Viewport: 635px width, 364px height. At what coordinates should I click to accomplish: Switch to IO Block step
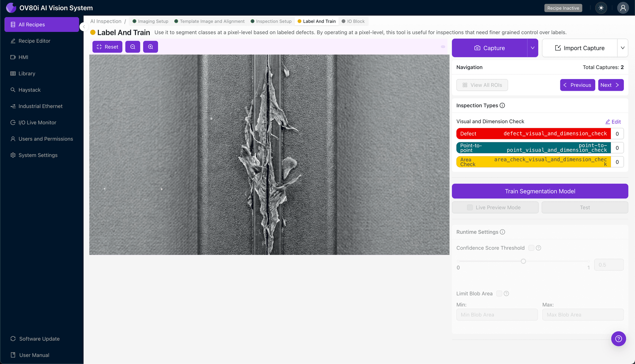point(353,21)
